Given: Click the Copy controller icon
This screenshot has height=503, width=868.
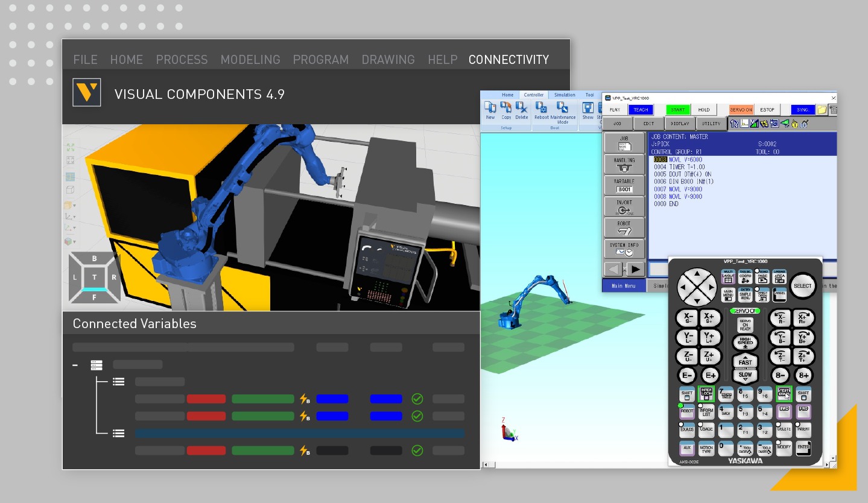Looking at the screenshot, I should [506, 110].
